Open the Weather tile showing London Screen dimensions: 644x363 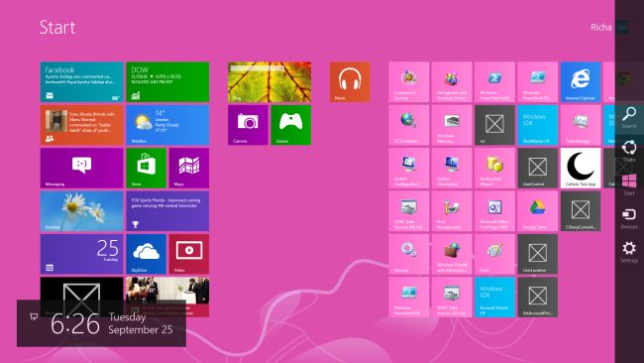[167, 125]
